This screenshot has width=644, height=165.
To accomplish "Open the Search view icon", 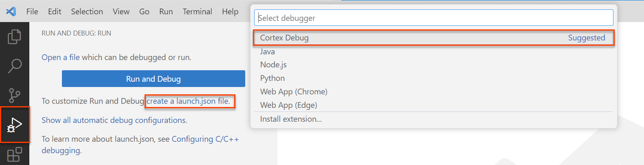I will click(15, 66).
